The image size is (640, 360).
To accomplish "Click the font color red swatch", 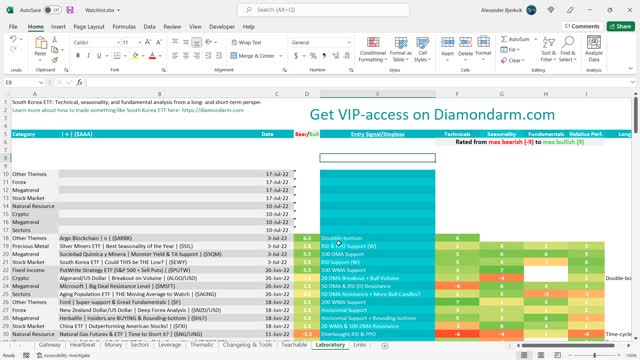I will (x=152, y=56).
